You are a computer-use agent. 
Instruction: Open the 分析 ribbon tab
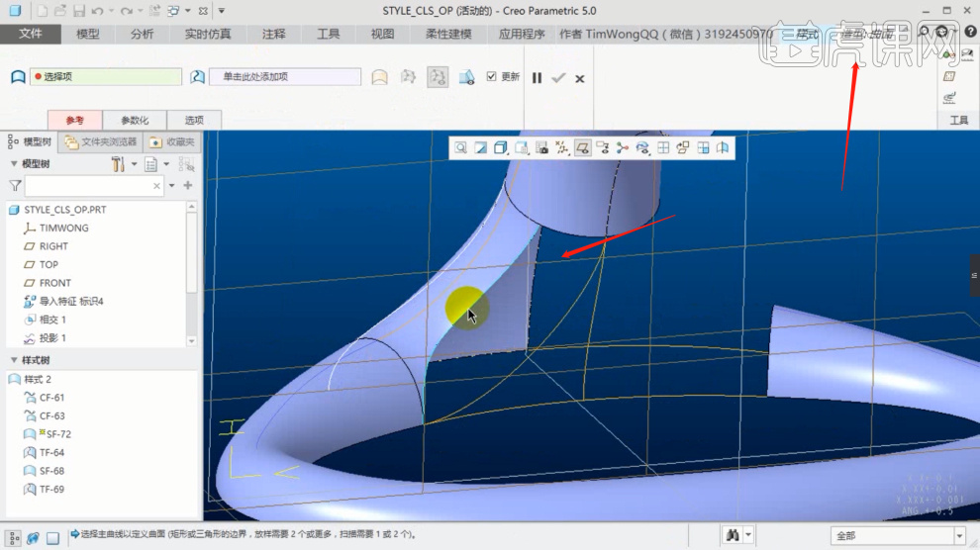point(142,34)
